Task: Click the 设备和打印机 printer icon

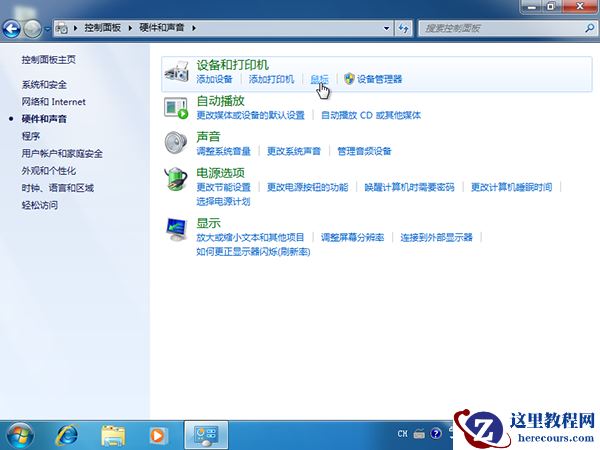Action: (x=176, y=72)
